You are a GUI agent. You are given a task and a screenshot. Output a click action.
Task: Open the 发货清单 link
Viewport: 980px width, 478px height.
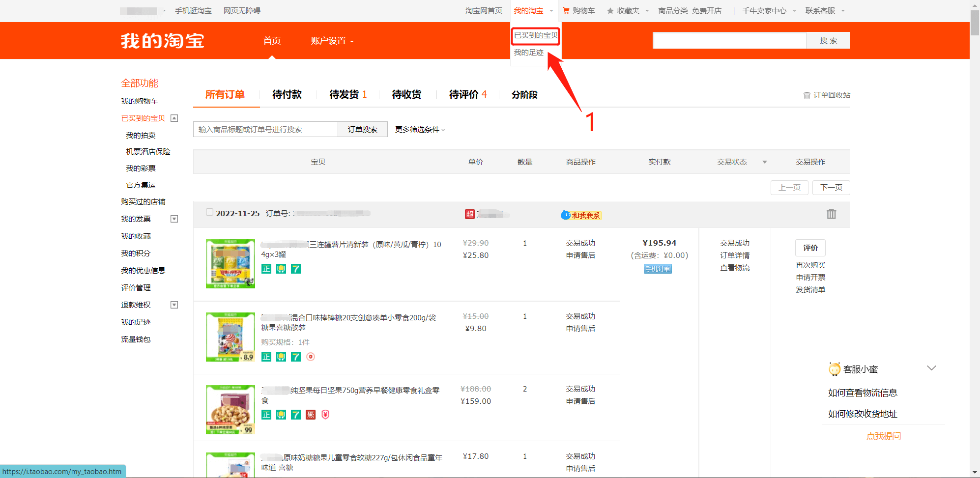(810, 290)
